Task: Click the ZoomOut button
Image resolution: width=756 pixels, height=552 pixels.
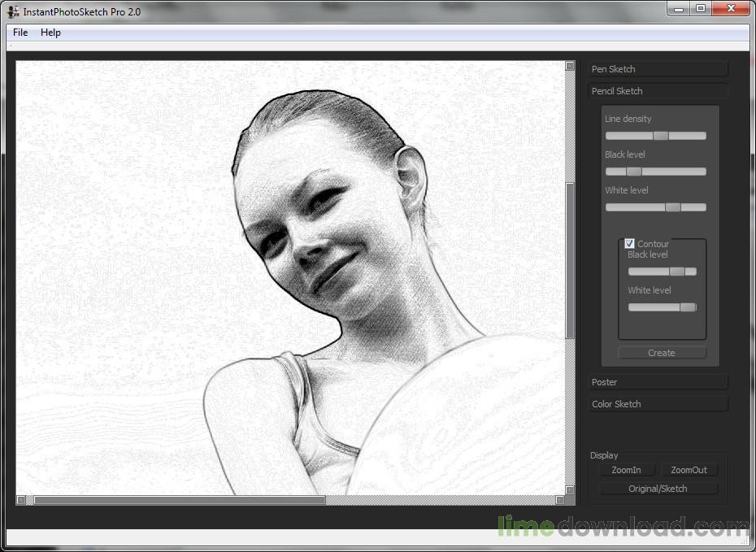Action: (x=689, y=470)
